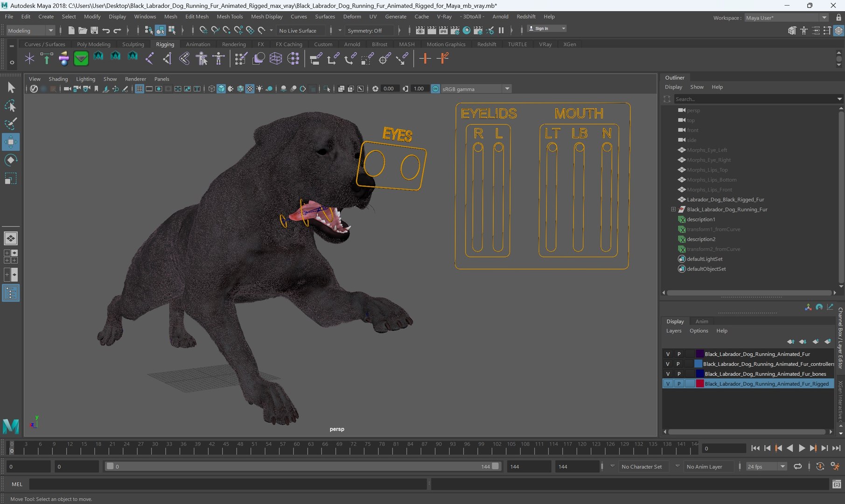Click the Symmetry: Off button
The image size is (845, 504).
[x=369, y=30]
